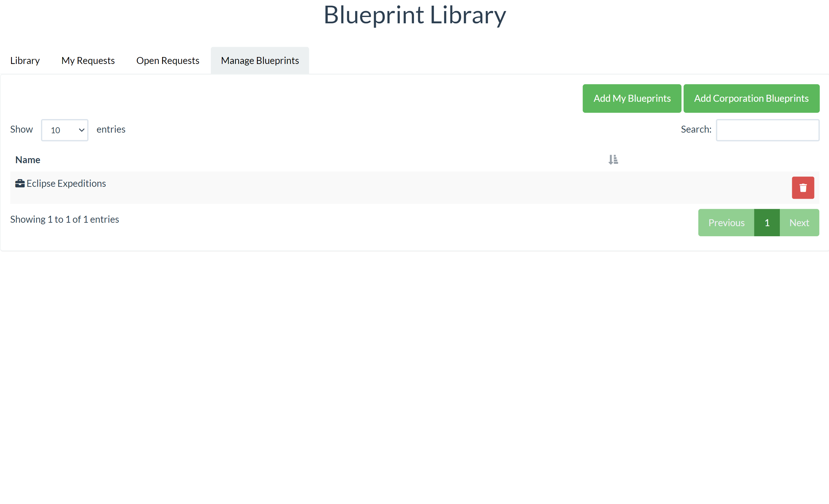Switch to the Library tab

click(25, 60)
